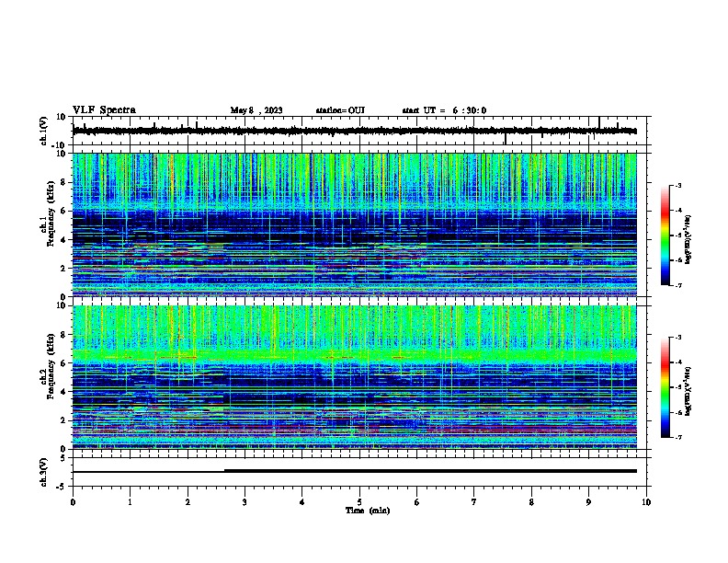Click the "ch.1(V)" waveform axis label

43,131
